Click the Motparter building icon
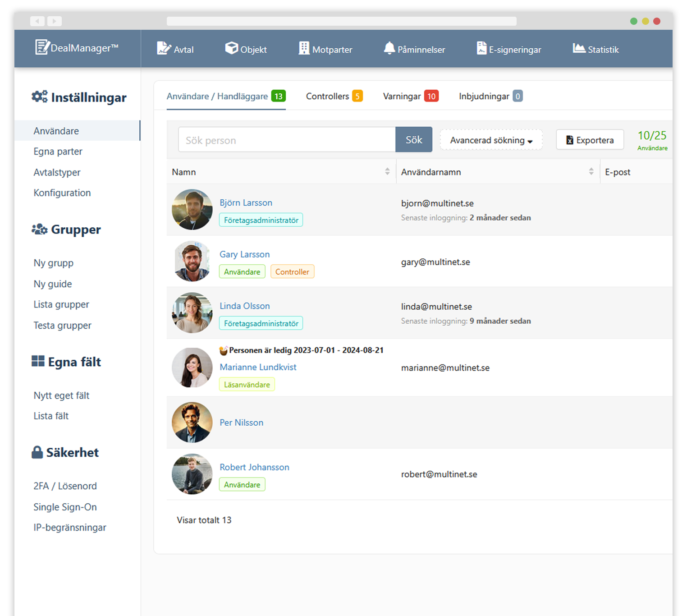This screenshot has width=687, height=616. tap(304, 48)
